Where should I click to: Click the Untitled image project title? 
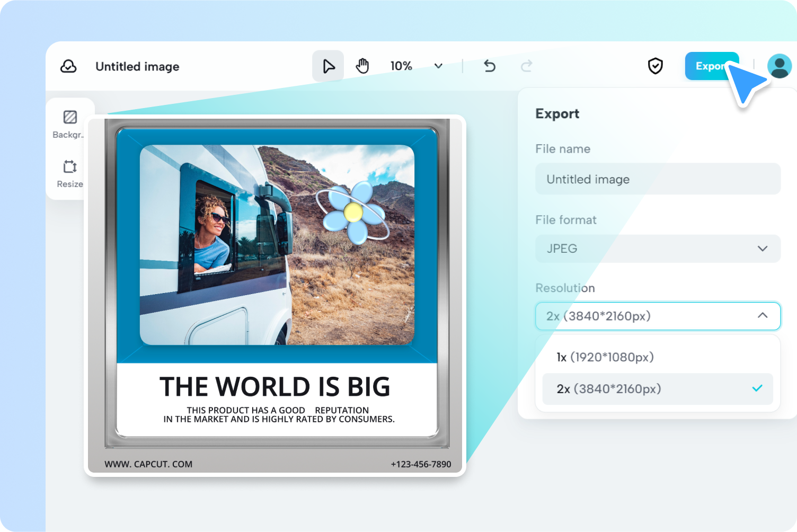(137, 67)
